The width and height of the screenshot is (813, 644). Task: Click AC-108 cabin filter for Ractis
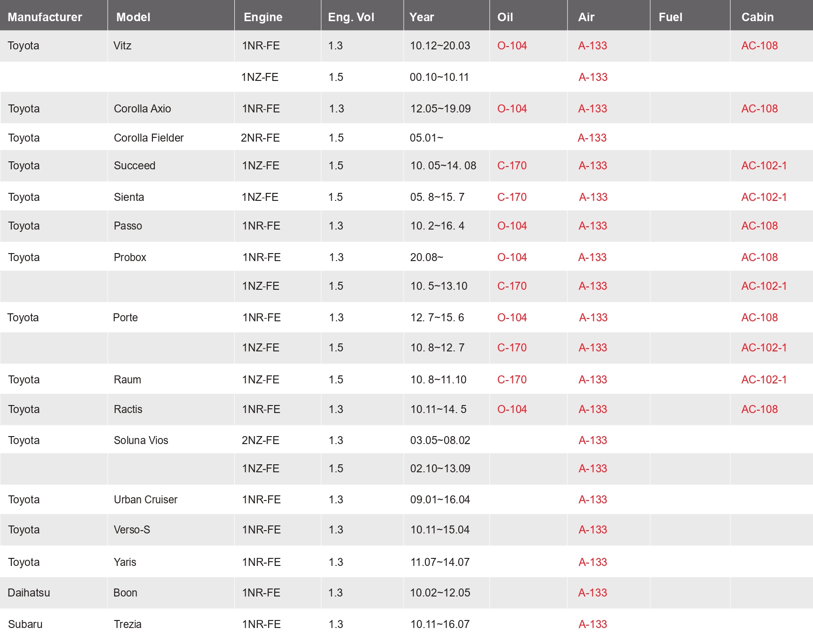759,409
